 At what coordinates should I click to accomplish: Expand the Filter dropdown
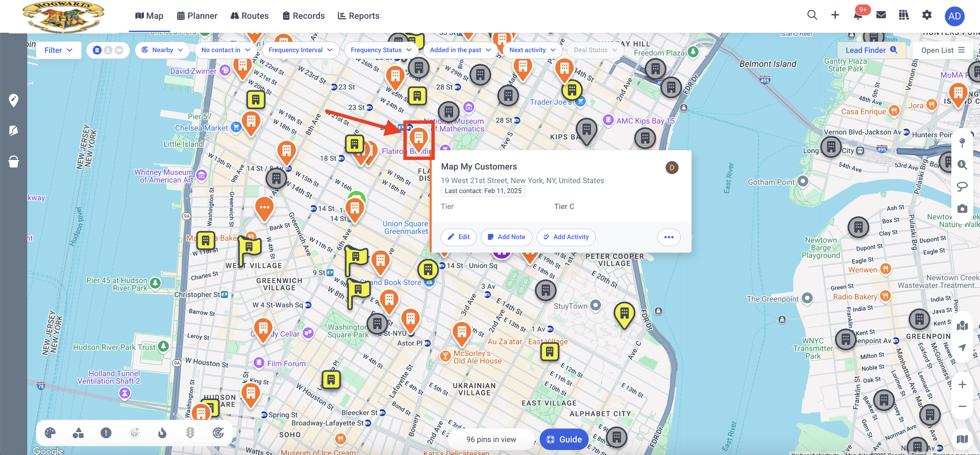pyautogui.click(x=58, y=50)
